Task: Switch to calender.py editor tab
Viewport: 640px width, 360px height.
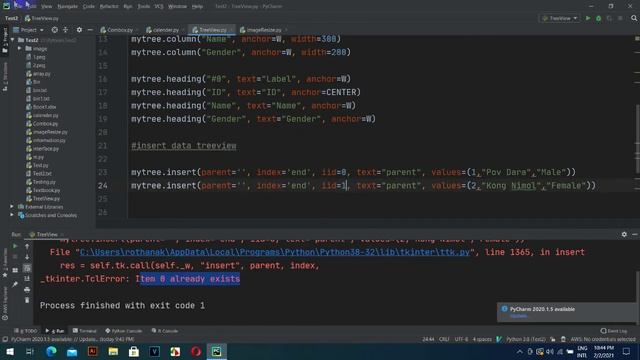Action: coord(164,30)
